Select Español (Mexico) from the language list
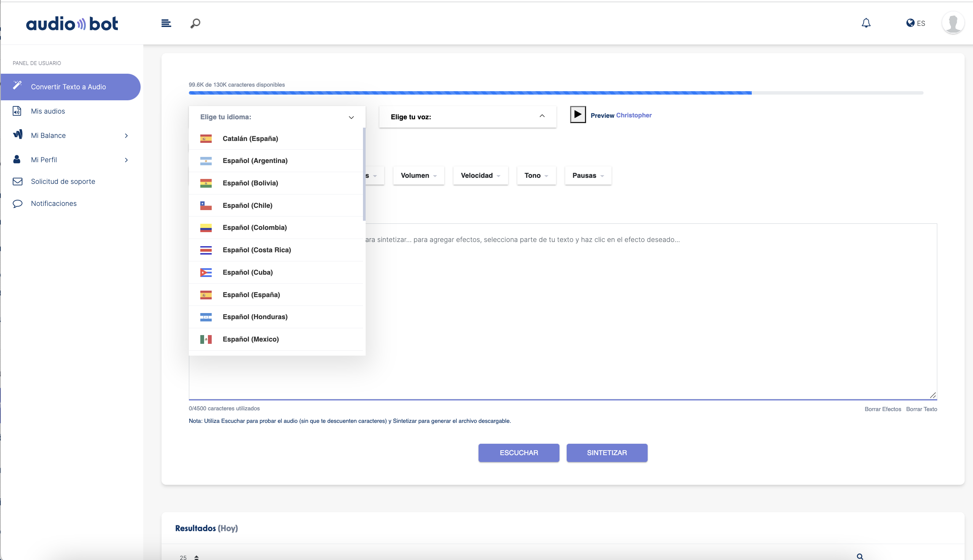Viewport: 973px width, 560px height. click(x=250, y=339)
